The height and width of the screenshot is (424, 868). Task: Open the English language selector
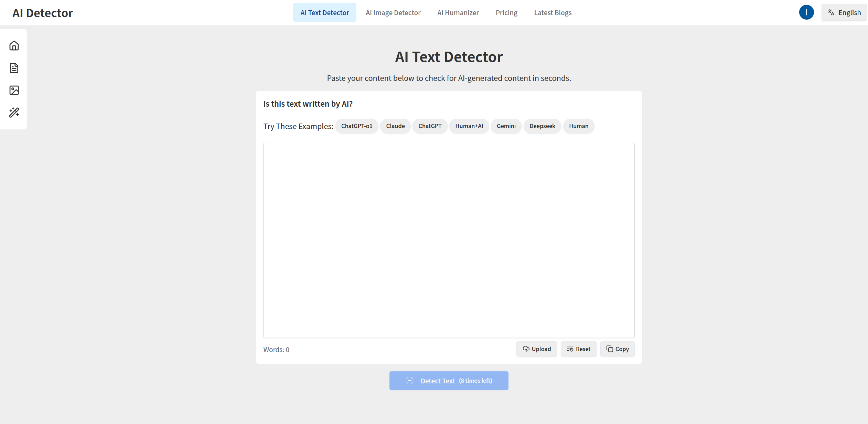pos(844,13)
